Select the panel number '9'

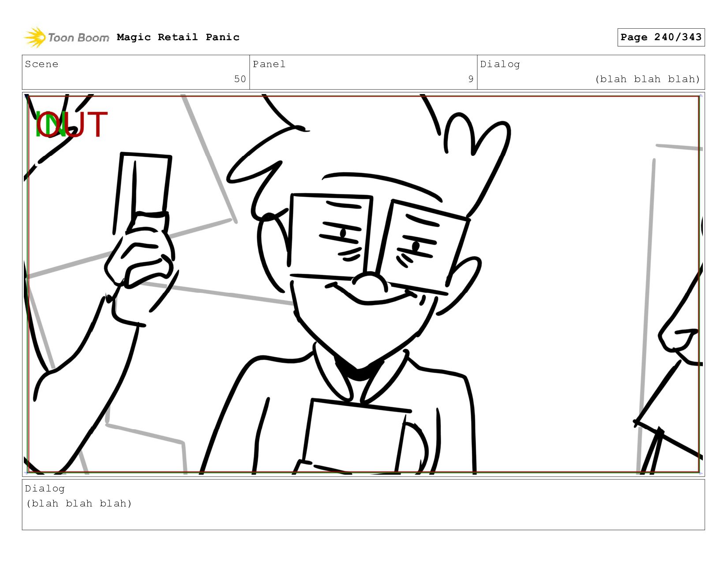[x=471, y=79]
